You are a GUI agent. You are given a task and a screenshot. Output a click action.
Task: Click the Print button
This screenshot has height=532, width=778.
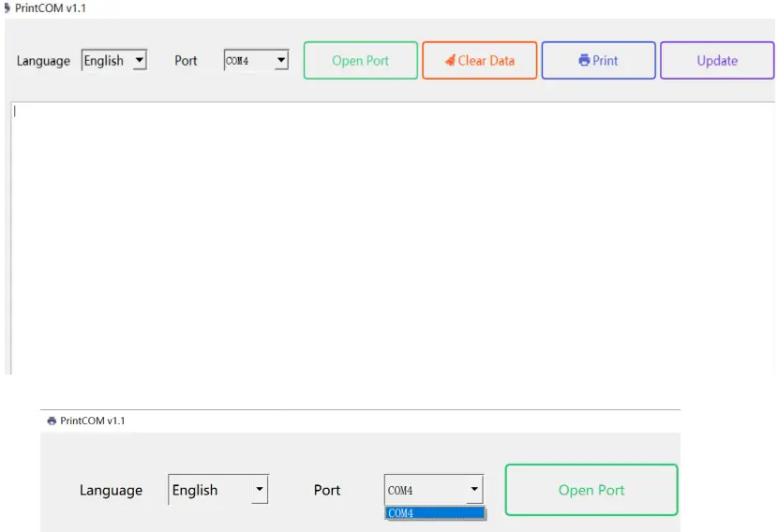coord(598,61)
